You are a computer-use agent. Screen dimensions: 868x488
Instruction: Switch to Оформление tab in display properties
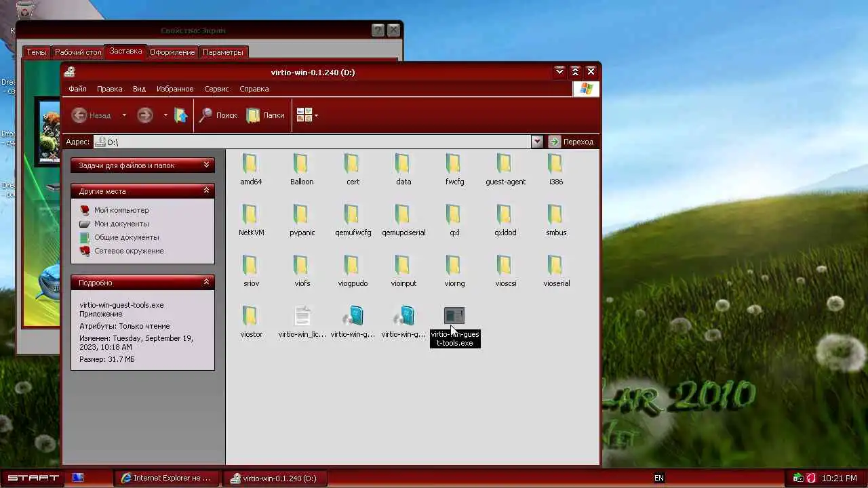(172, 52)
